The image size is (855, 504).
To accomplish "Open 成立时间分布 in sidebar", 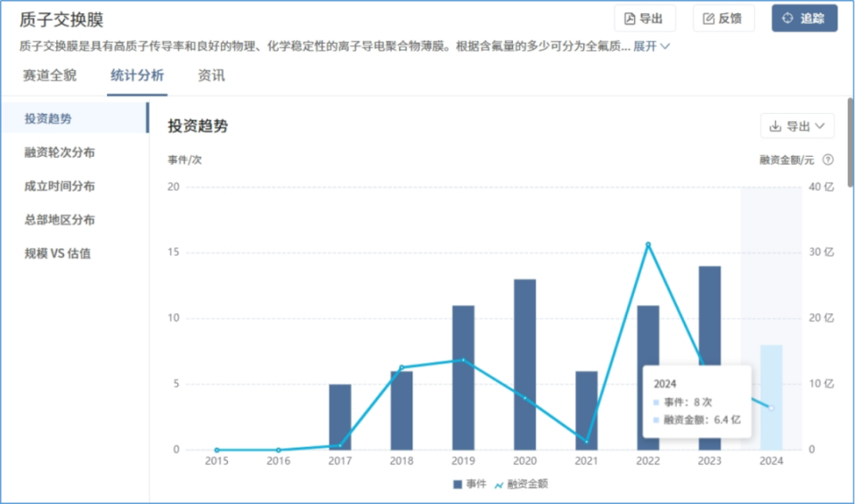I will pos(60,186).
